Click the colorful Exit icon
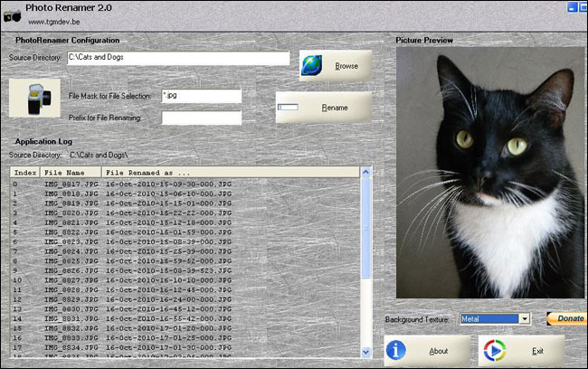Image resolution: width=588 pixels, height=369 pixels. [x=491, y=351]
